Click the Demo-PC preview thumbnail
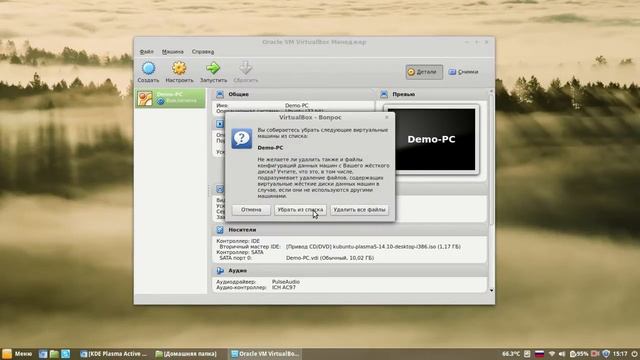 [431, 139]
